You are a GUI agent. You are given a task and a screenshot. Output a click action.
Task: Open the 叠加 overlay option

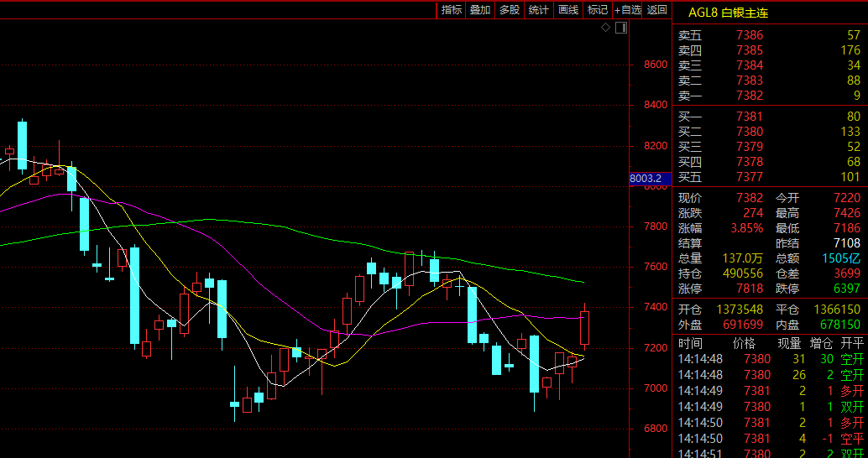480,10
